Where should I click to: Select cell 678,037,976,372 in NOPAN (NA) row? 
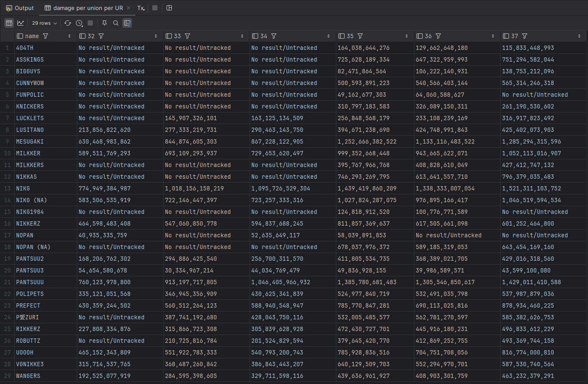(x=375, y=247)
